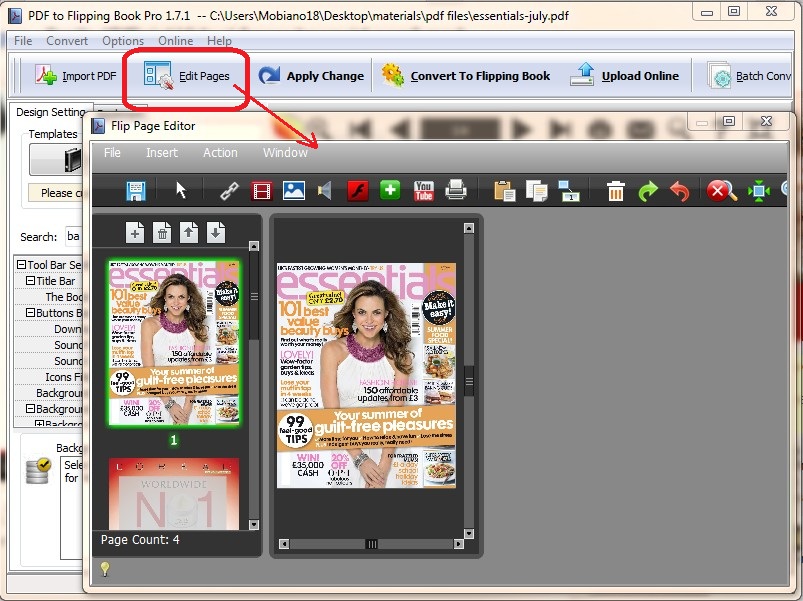Click the green fit-to-window arrows icon
Viewport: 803px width, 601px height.
pyautogui.click(x=759, y=191)
